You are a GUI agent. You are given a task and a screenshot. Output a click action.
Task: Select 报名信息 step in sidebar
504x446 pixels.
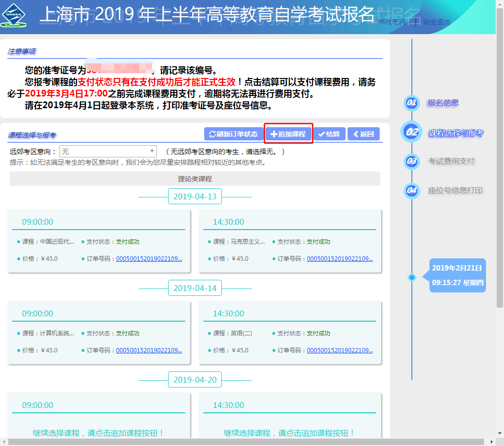click(443, 103)
